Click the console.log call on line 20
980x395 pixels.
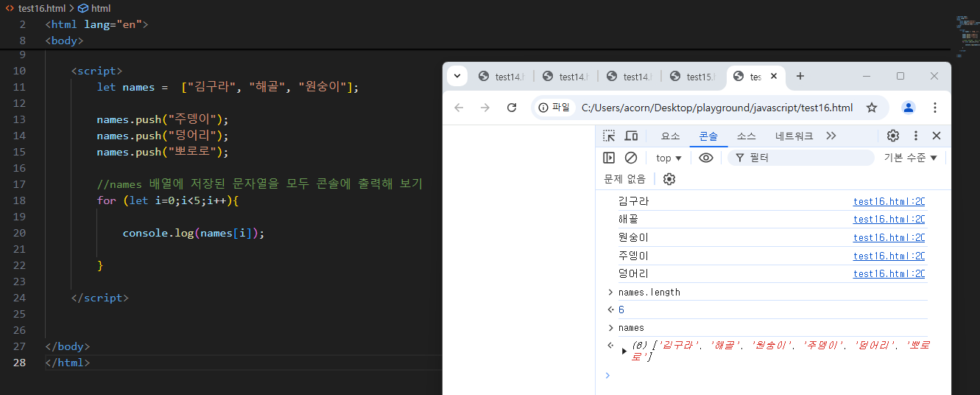pos(193,233)
